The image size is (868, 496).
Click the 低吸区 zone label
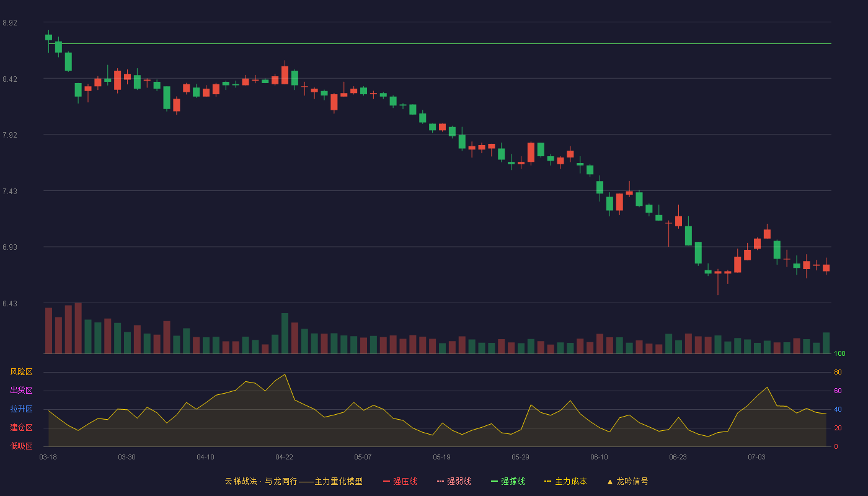(x=21, y=446)
